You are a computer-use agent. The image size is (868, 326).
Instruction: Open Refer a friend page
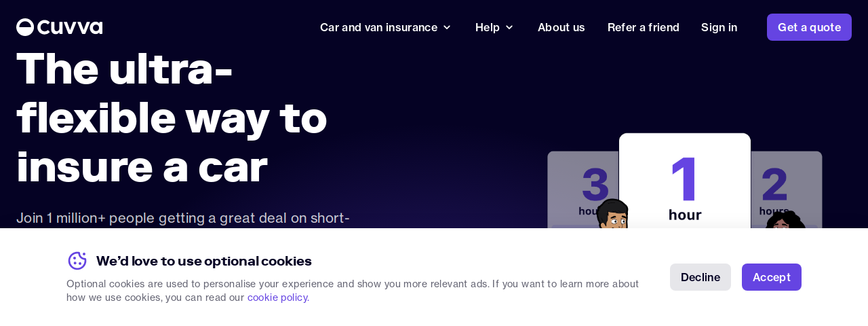click(x=644, y=27)
